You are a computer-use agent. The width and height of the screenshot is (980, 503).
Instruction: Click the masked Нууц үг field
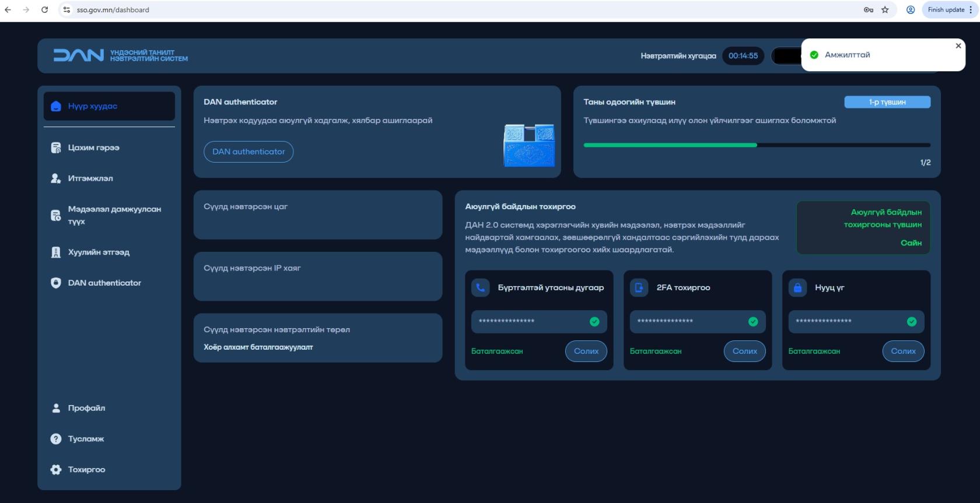point(856,322)
